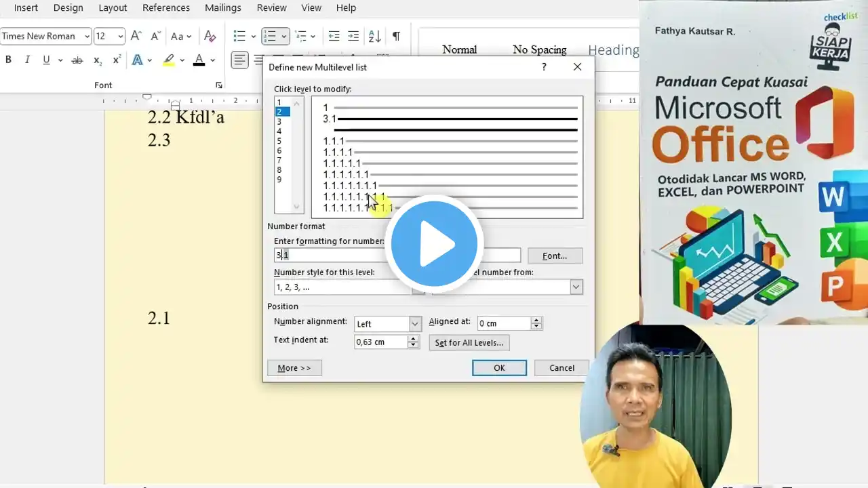Open the font name dropdown

(87, 36)
